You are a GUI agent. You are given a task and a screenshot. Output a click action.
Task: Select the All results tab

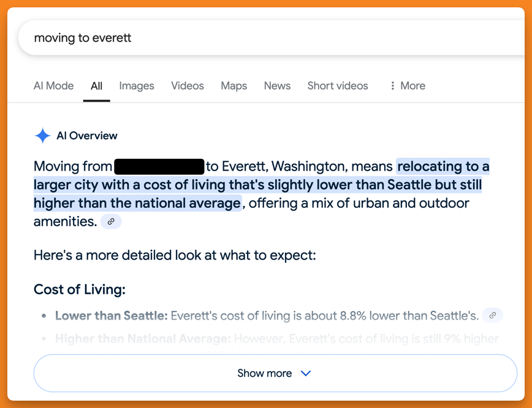96,86
